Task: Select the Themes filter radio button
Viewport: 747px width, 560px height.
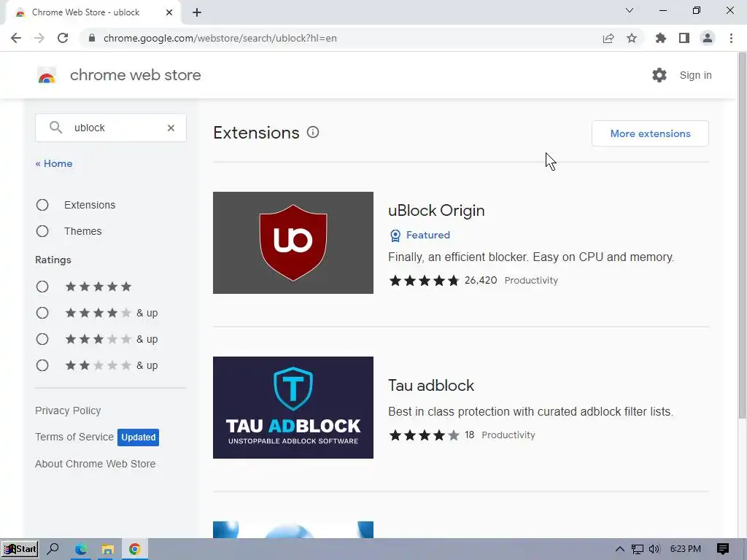Action: (42, 231)
